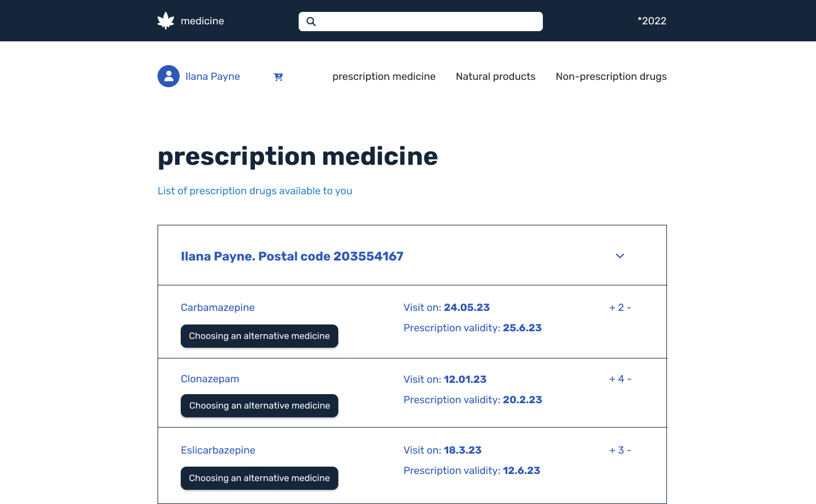Increase Carbamazepine quantity with plus
Image resolution: width=816 pixels, height=504 pixels.
[x=612, y=308]
